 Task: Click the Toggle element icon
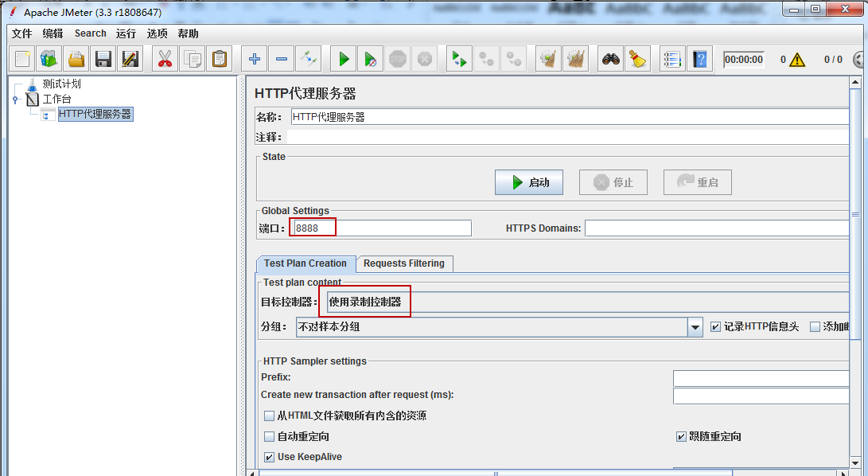click(x=309, y=59)
